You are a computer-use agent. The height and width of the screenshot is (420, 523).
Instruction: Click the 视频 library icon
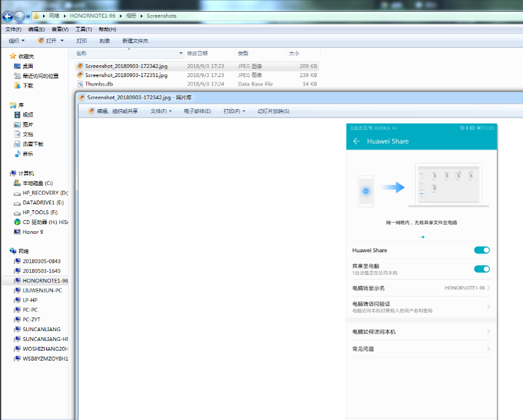pyautogui.click(x=18, y=115)
